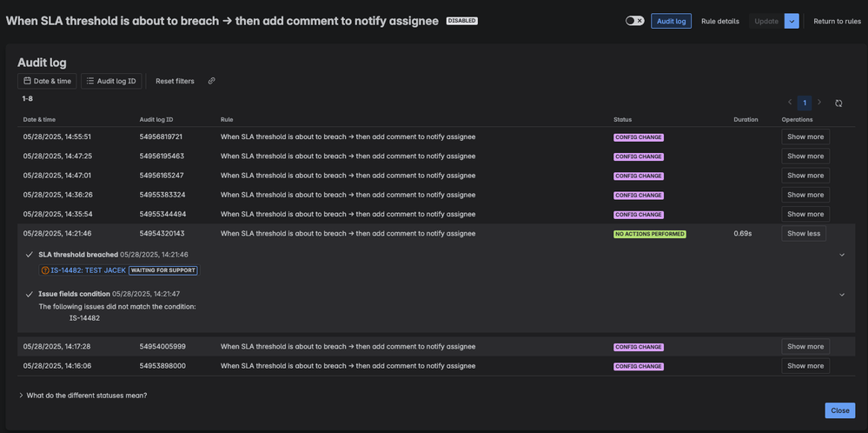Select page 1 in the pagination
This screenshot has height=433, width=868.
point(805,103)
